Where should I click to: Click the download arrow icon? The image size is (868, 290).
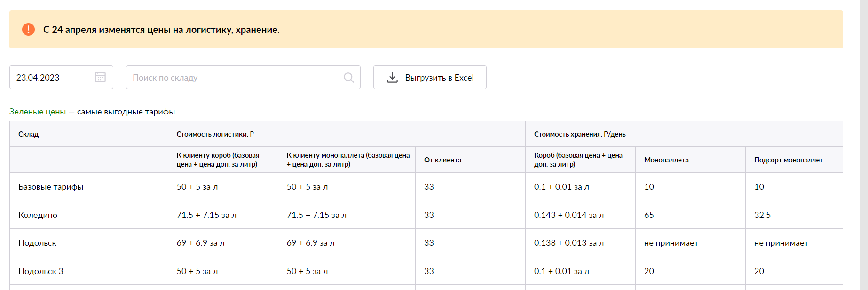coord(392,78)
